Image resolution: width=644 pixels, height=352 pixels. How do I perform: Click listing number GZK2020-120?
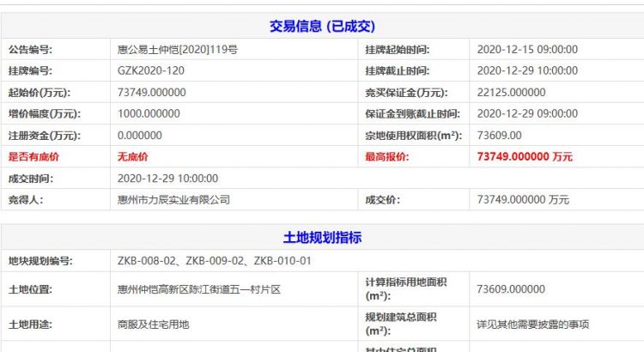[x=150, y=71]
